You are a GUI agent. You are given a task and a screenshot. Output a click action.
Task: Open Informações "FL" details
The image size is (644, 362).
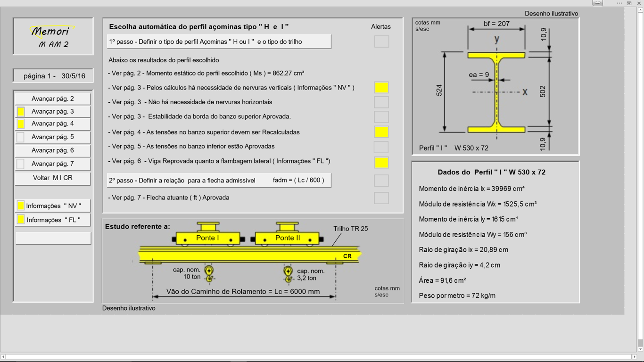click(53, 220)
